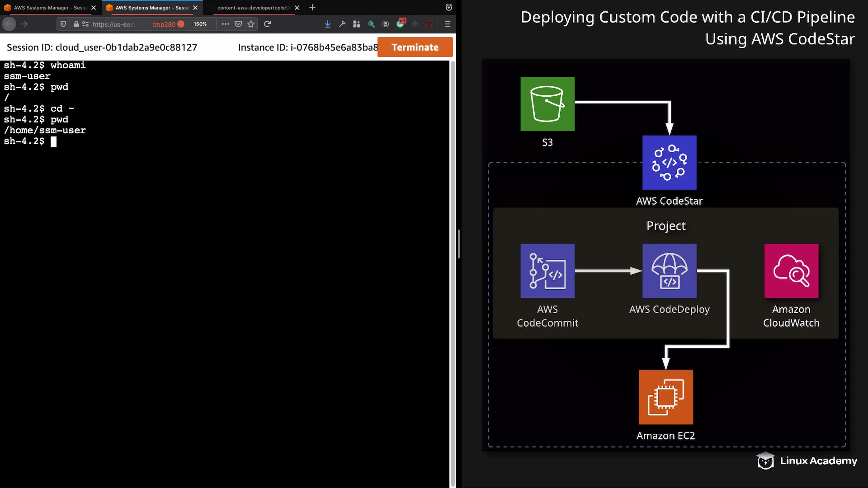Viewport: 868px width, 488px height.
Task: Click the padlock site security icon
Action: click(76, 24)
